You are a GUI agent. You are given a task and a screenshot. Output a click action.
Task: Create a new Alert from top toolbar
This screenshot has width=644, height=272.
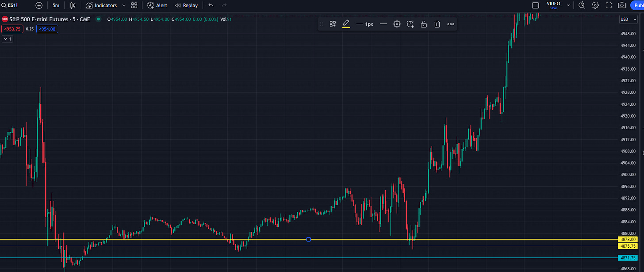click(x=157, y=5)
